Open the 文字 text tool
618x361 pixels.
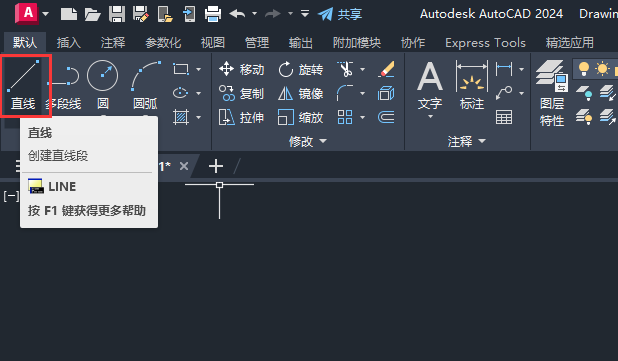(430, 90)
